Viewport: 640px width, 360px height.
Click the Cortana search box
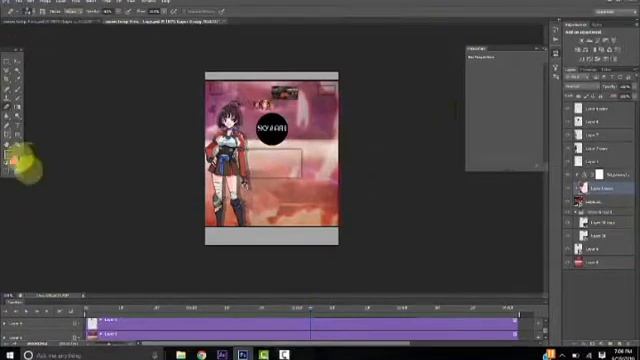[x=91, y=356]
